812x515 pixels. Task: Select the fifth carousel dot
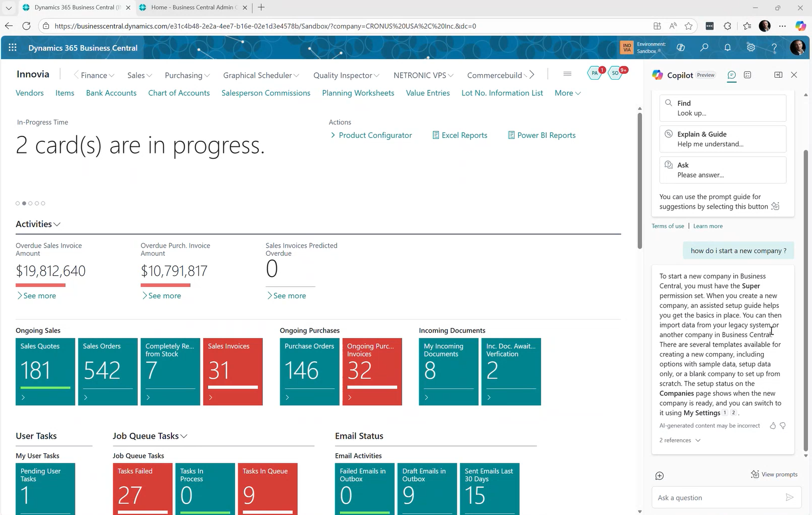(43, 204)
